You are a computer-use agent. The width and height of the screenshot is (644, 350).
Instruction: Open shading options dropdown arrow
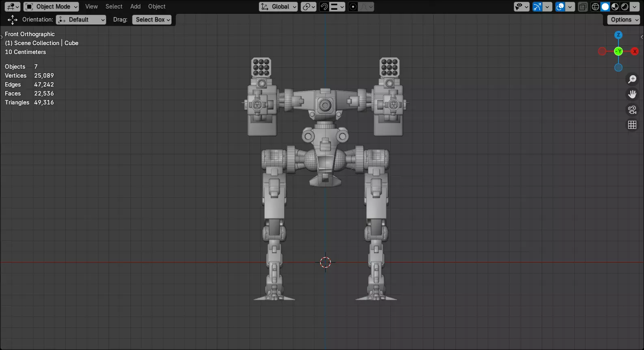pos(635,7)
